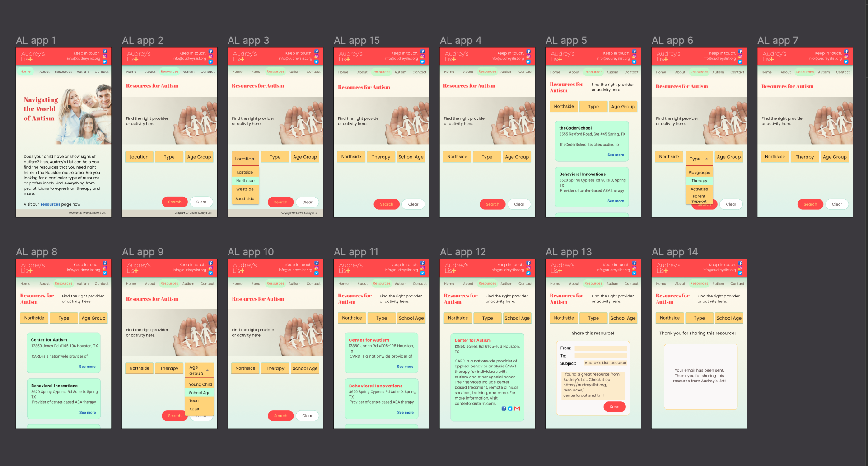The image size is (868, 466).
Task: Collapse the open Type dropdown in AL app 6
Action: 706,159
